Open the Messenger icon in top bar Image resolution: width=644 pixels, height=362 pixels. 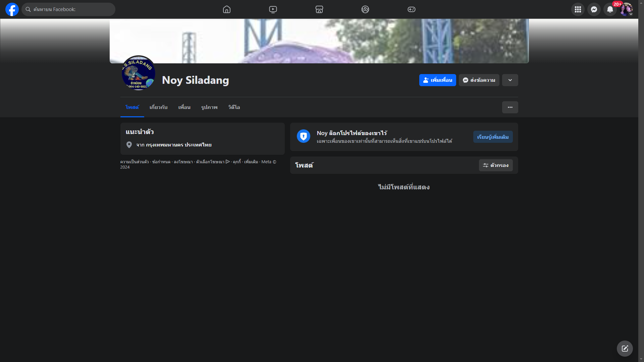pos(594,9)
